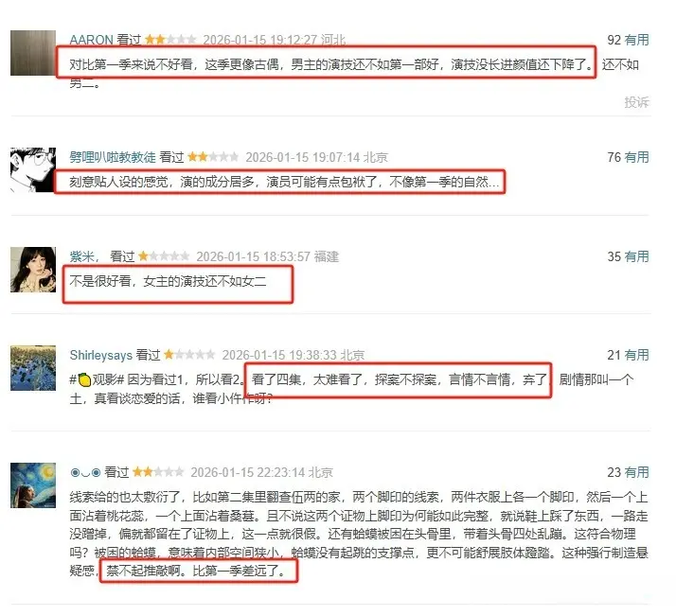The height and width of the screenshot is (616, 676).
Task: Open the ◉‿◉ user's profile
Action: pyautogui.click(x=85, y=472)
